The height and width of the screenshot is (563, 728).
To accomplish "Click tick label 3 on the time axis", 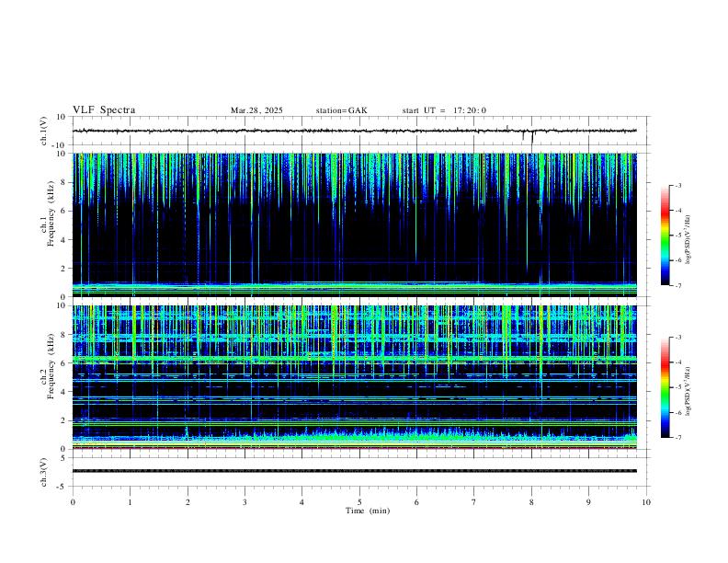I will (245, 502).
